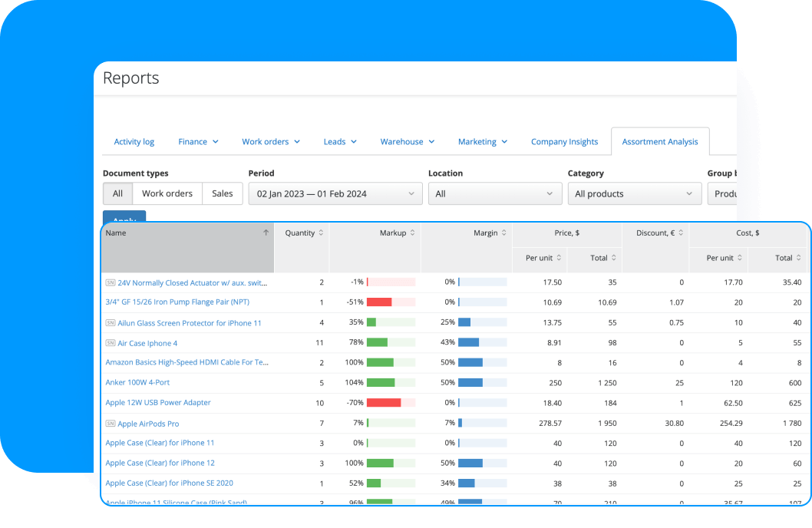Viewport: 812px width, 528px height.
Task: Sort by Discount using its sort icon
Action: 679,233
